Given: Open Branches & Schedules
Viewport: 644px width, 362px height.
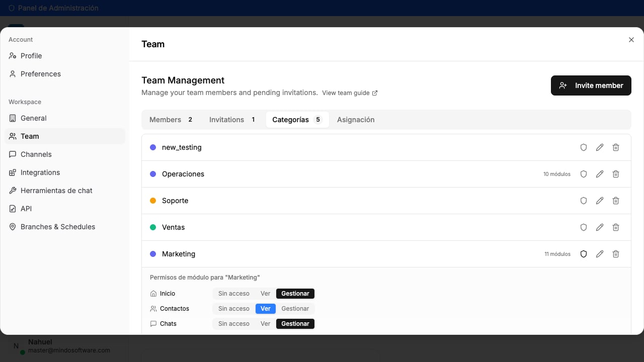Looking at the screenshot, I should (x=65, y=227).
